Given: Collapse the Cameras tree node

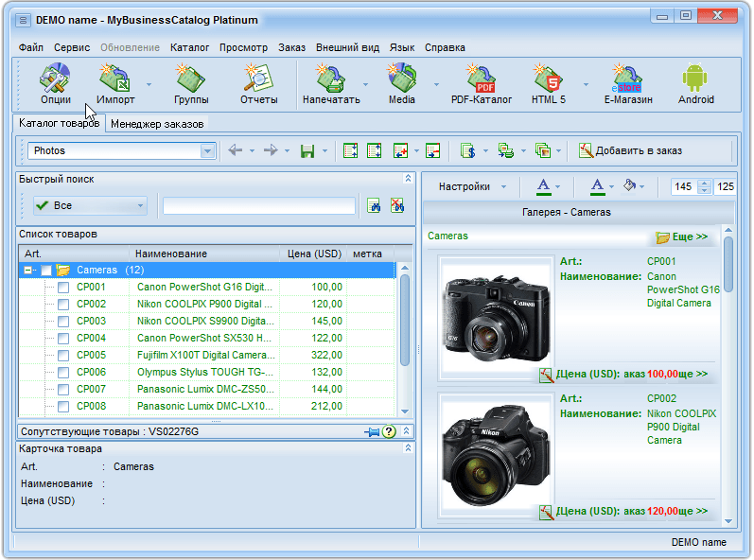Looking at the screenshot, I should [28, 271].
